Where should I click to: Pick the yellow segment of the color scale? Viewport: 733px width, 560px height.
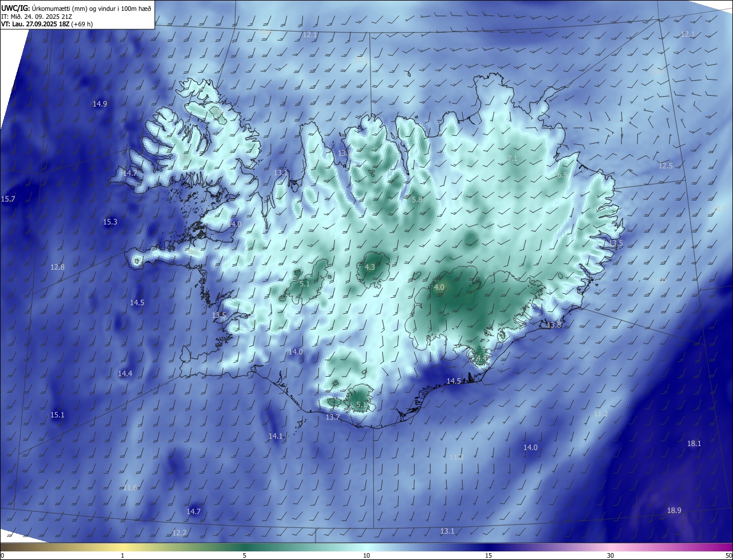coord(123,547)
